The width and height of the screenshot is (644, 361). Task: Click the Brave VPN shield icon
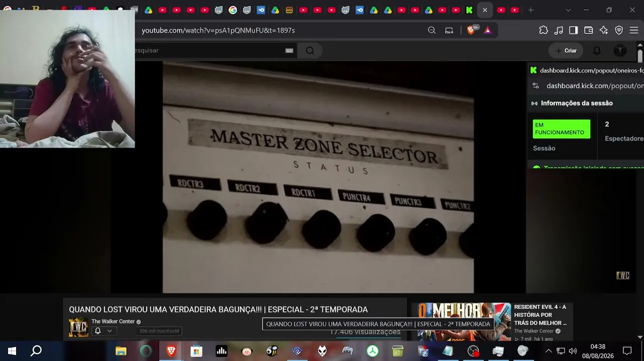619,30
